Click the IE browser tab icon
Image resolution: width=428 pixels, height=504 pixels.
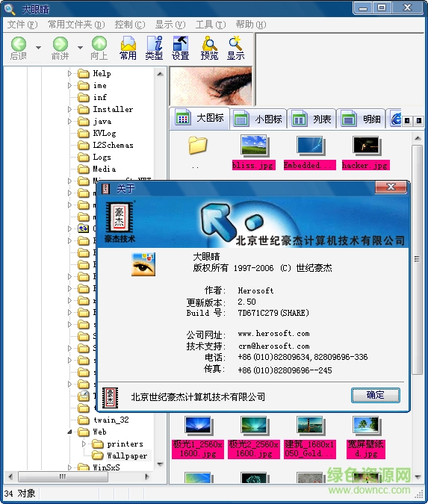396,119
